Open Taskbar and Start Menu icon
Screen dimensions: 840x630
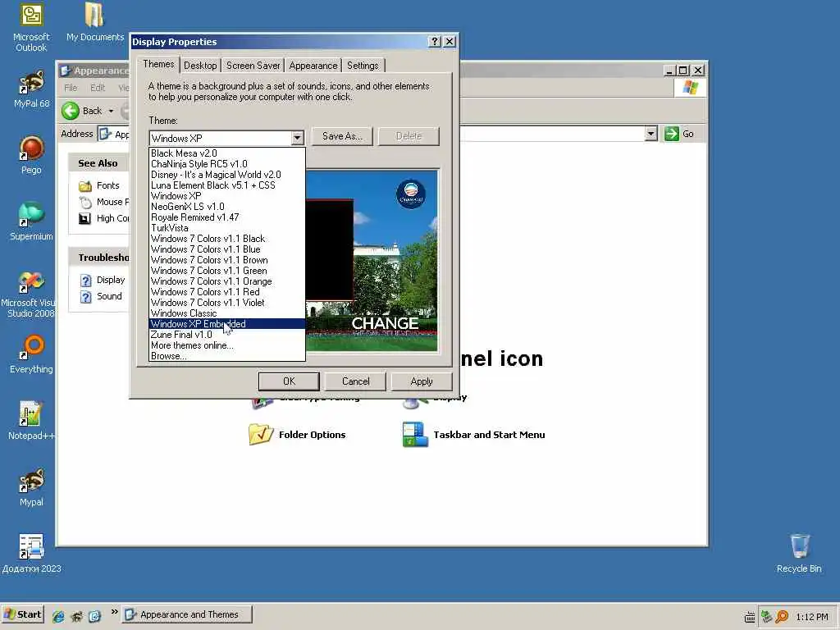click(415, 435)
